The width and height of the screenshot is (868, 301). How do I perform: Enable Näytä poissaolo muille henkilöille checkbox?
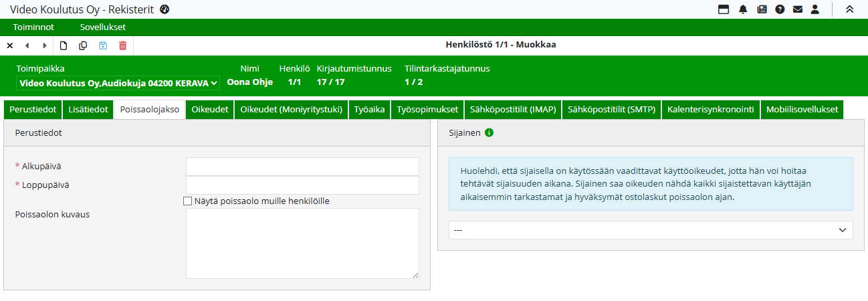click(188, 201)
